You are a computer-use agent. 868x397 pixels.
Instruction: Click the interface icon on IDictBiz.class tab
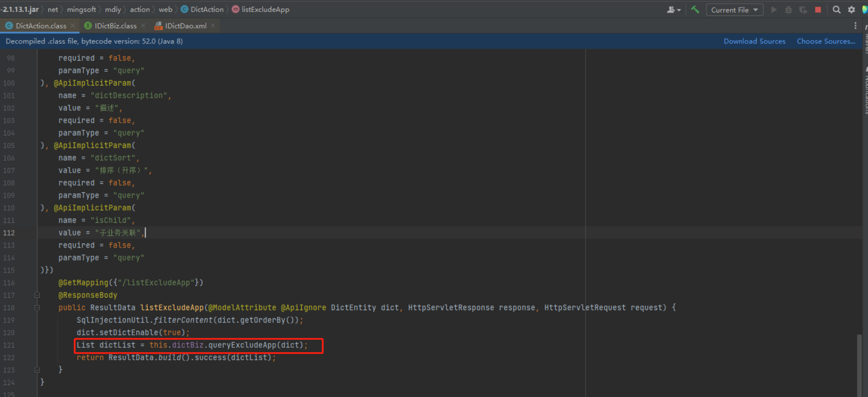tap(88, 26)
